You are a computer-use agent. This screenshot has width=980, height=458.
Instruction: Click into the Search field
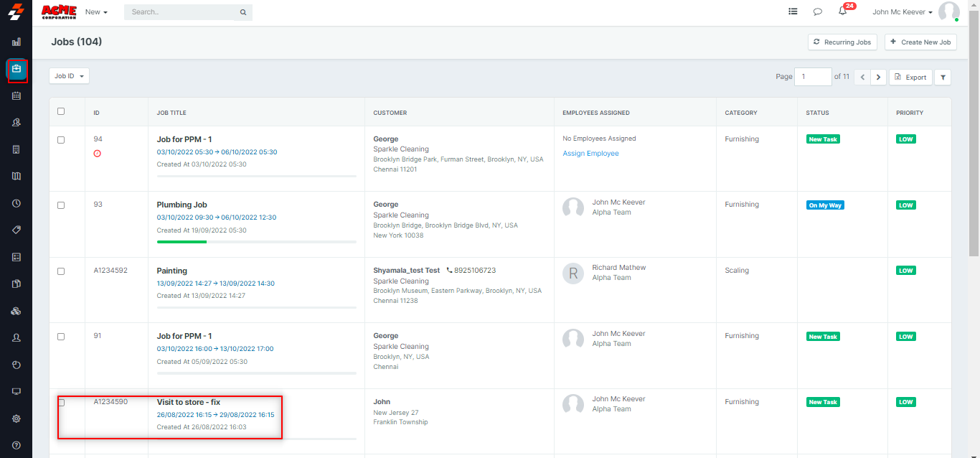point(183,12)
